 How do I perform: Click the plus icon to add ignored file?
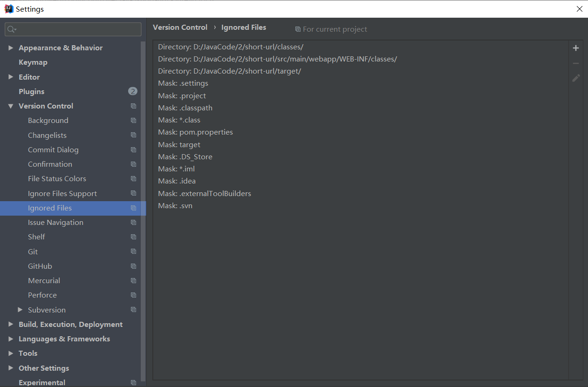coord(576,48)
